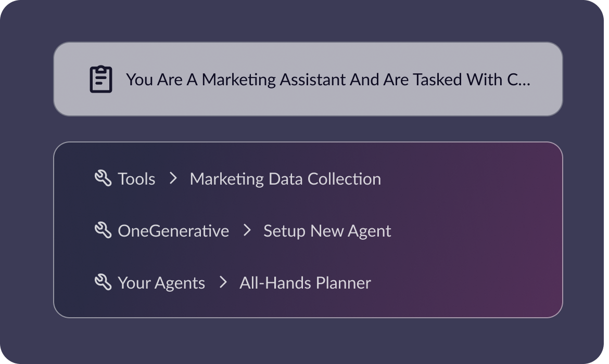
Task: Expand the chevron after Your Agents
Action: [223, 282]
